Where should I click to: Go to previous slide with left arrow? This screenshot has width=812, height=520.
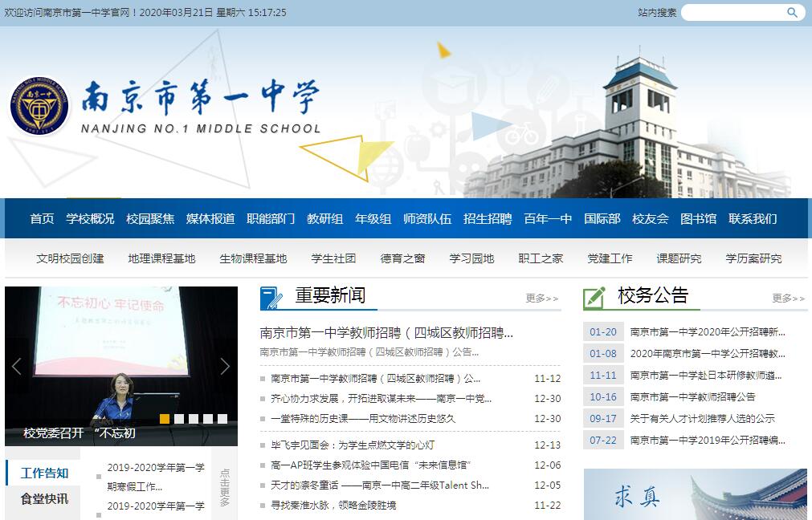coord(16,367)
